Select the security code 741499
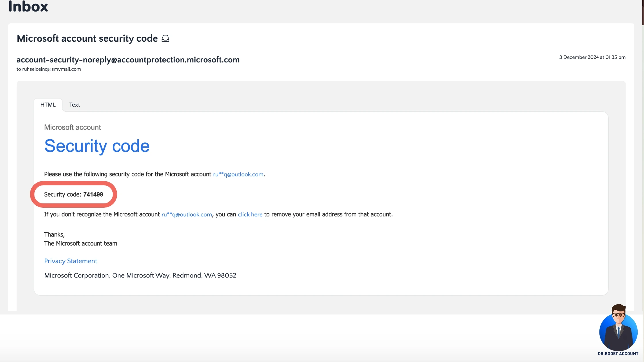644x362 pixels. [x=93, y=195]
